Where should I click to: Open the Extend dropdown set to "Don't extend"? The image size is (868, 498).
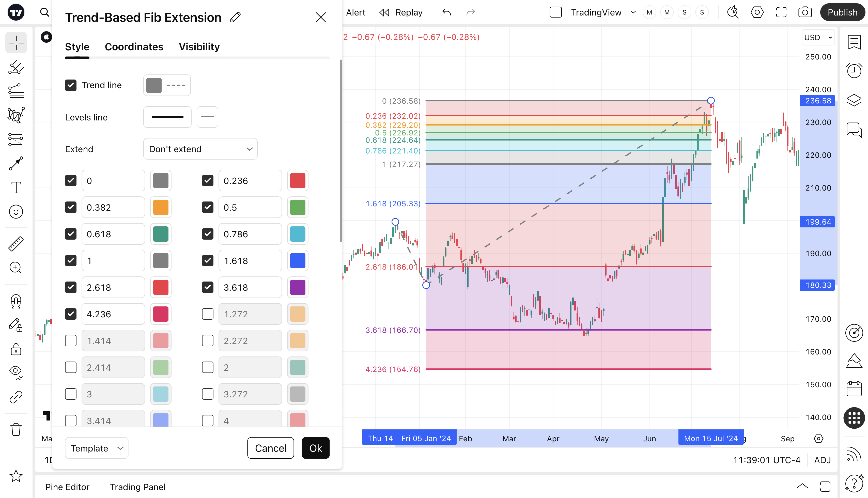[200, 149]
